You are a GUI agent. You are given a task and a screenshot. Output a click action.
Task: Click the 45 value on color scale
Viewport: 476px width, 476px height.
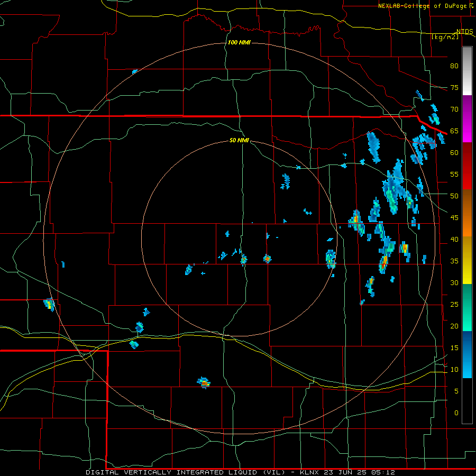click(454, 218)
